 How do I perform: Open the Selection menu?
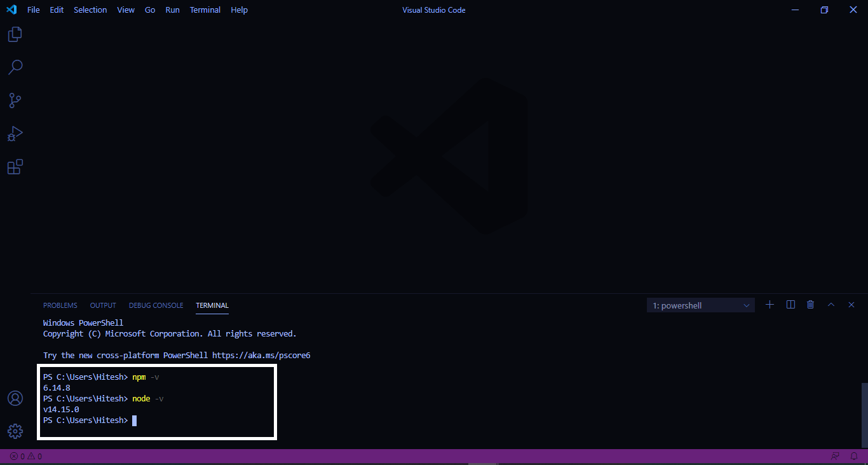tap(90, 10)
